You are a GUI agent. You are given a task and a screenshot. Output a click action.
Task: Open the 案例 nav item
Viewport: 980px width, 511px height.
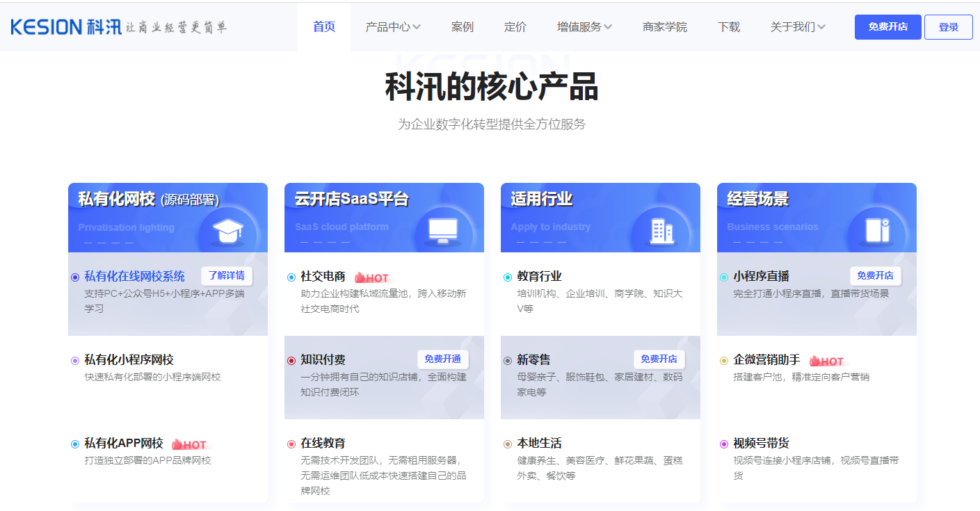pos(463,27)
